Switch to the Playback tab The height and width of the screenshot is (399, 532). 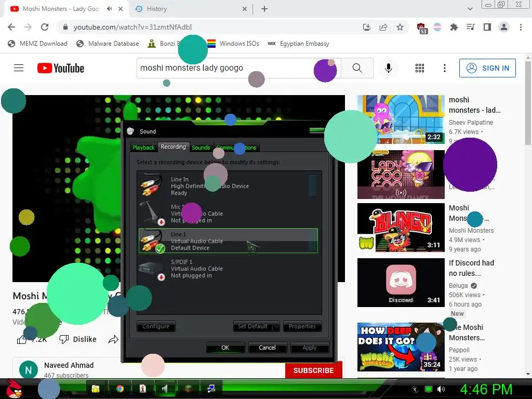143,148
